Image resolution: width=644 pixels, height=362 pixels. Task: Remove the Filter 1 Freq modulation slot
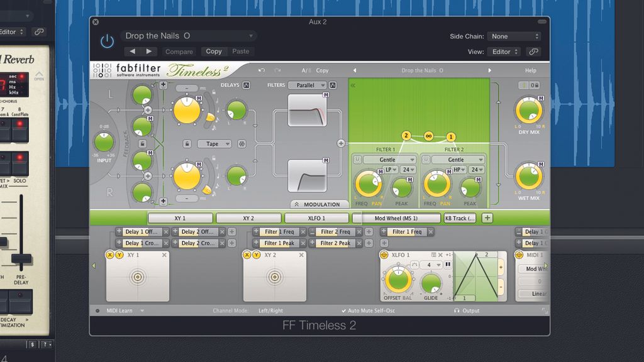pyautogui.click(x=303, y=232)
